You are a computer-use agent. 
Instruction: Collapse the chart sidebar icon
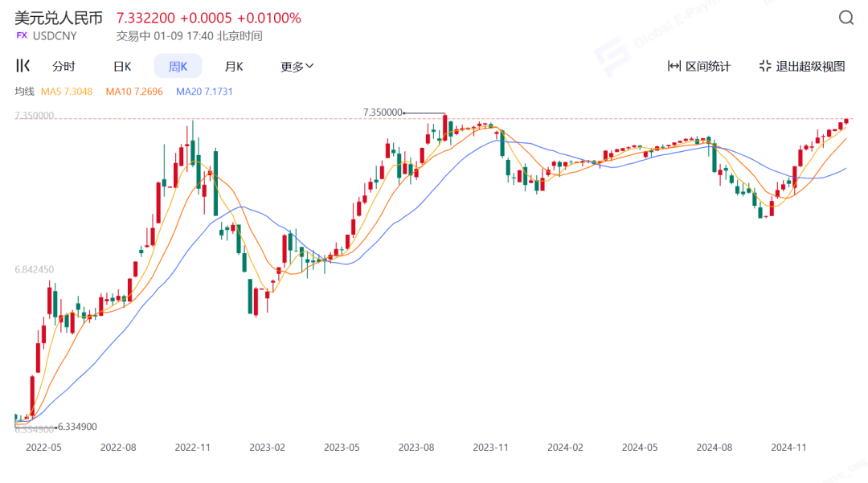tap(23, 66)
